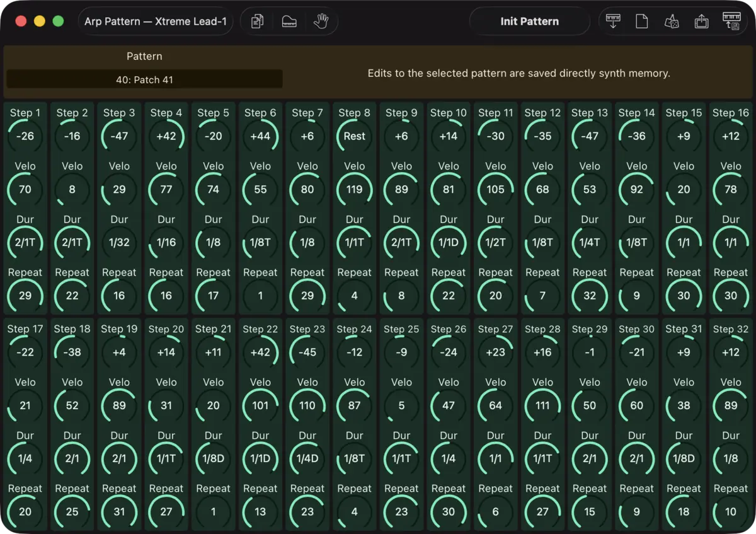756x534 pixels.
Task: Click the Step 16 offset knob showing +12
Action: 731,136
